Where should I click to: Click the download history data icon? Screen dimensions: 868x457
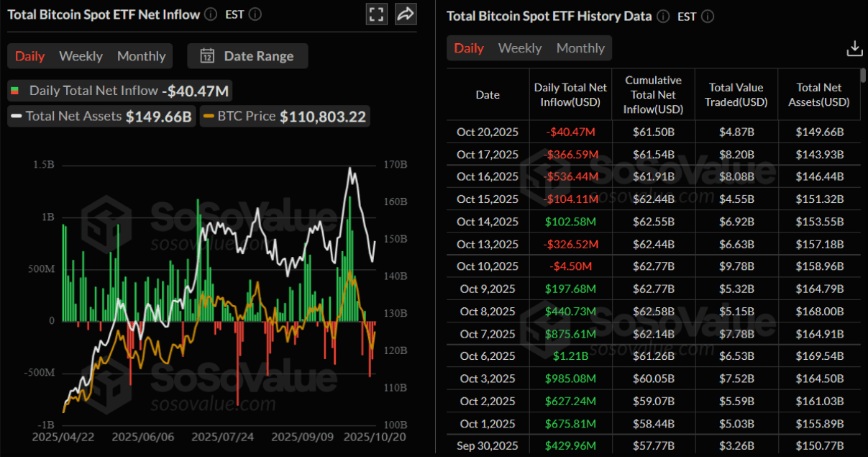854,48
